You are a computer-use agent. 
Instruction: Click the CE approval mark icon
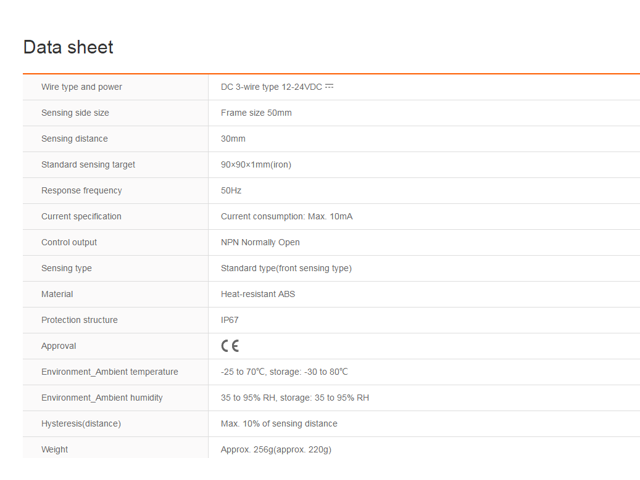point(230,346)
